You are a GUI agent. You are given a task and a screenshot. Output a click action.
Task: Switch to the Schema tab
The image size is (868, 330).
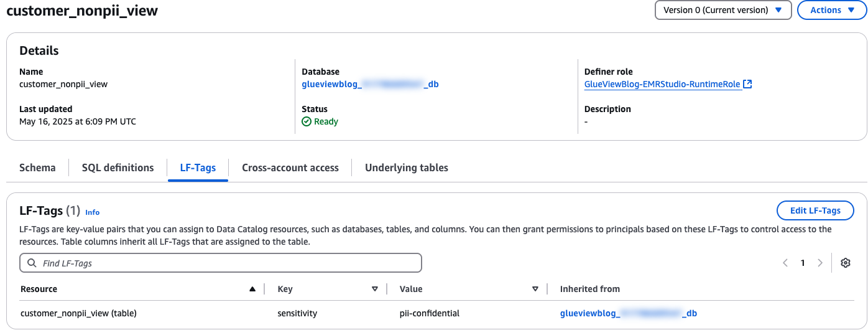37,167
